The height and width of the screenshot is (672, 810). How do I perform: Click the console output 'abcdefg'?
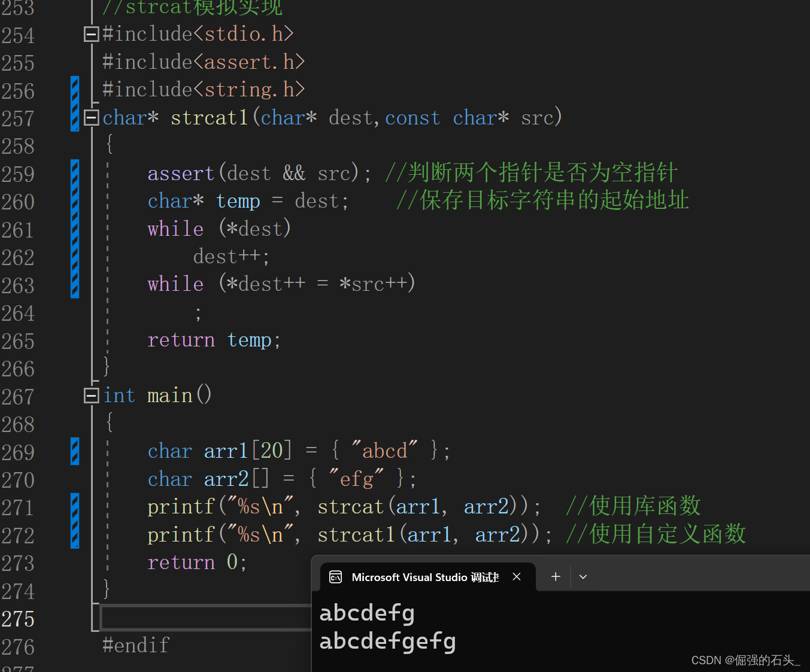click(x=367, y=613)
